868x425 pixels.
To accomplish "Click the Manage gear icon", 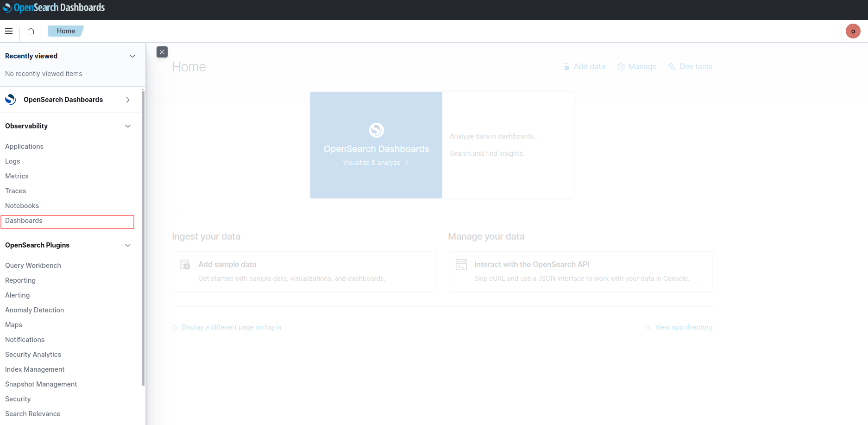I will pyautogui.click(x=621, y=67).
